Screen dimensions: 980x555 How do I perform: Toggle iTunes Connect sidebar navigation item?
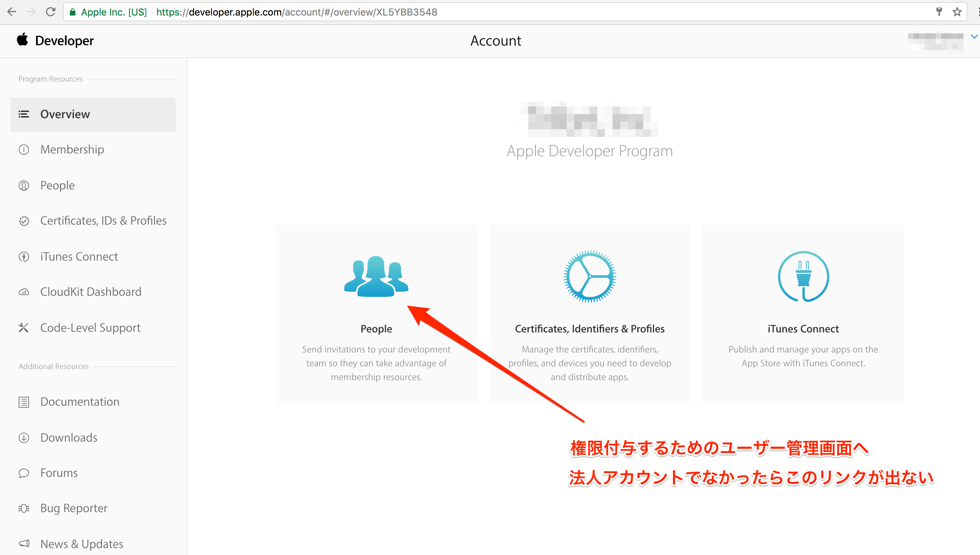tap(80, 256)
